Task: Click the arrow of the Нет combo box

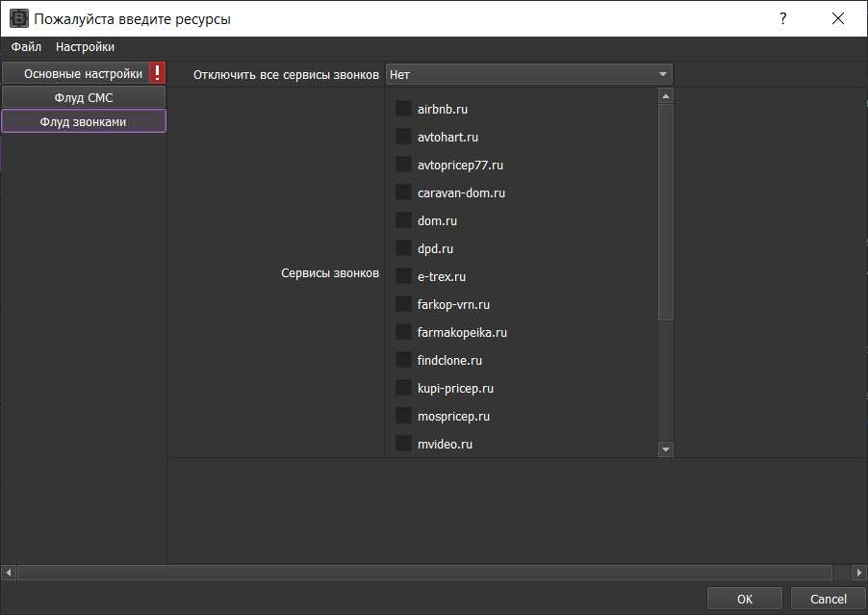Action: [x=662, y=74]
